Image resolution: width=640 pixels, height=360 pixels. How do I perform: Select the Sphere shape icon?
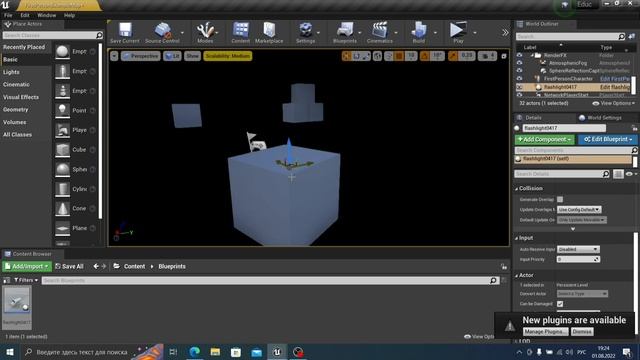pos(62,169)
